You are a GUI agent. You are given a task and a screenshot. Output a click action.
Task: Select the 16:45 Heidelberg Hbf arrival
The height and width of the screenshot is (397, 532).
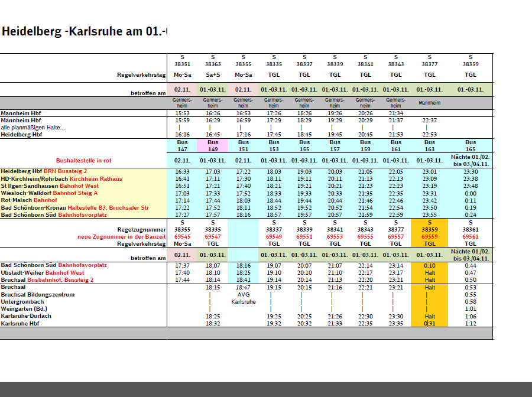click(213, 135)
